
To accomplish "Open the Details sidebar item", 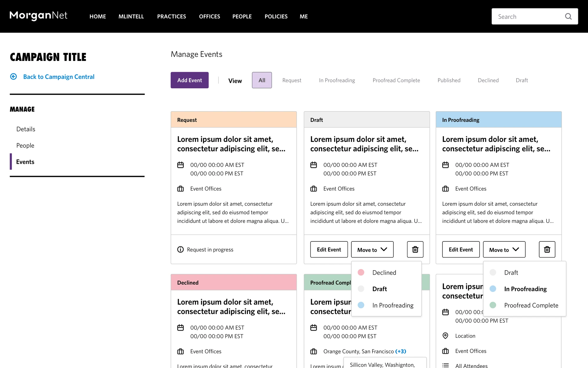I will click(26, 129).
